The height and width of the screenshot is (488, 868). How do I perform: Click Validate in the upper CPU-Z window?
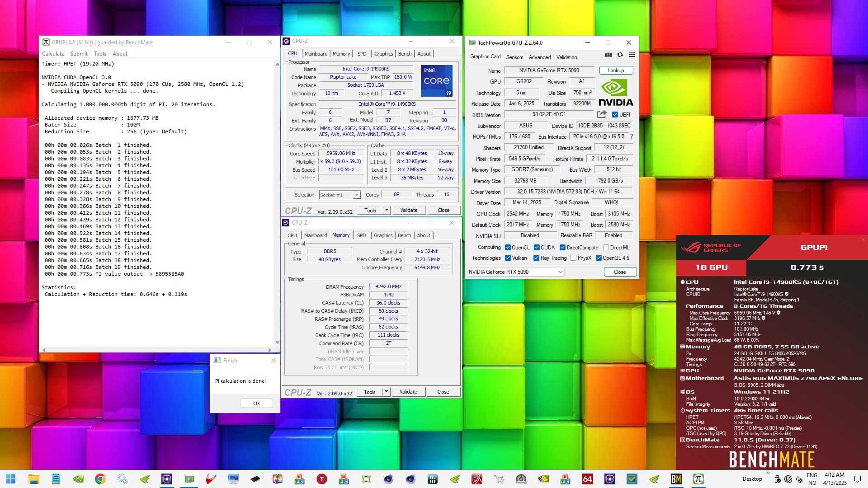point(409,210)
